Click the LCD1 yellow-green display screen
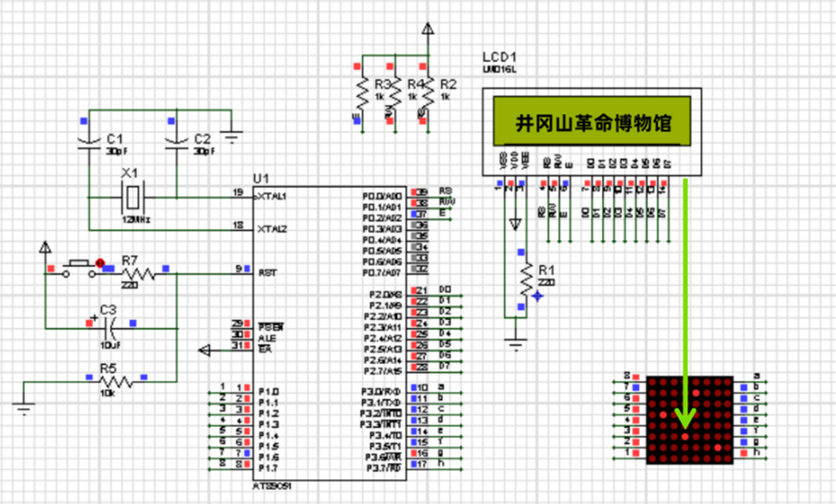836x504 pixels. point(592,121)
